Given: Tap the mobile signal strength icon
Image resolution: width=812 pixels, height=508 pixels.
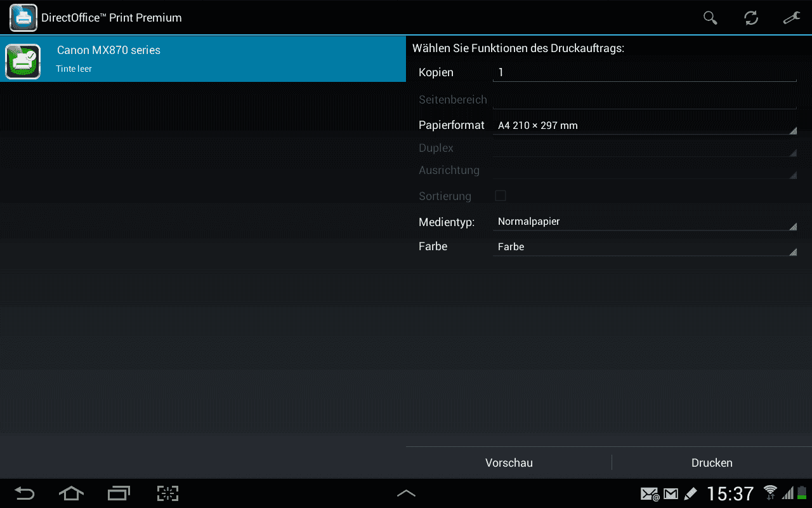Looking at the screenshot, I should [788, 493].
